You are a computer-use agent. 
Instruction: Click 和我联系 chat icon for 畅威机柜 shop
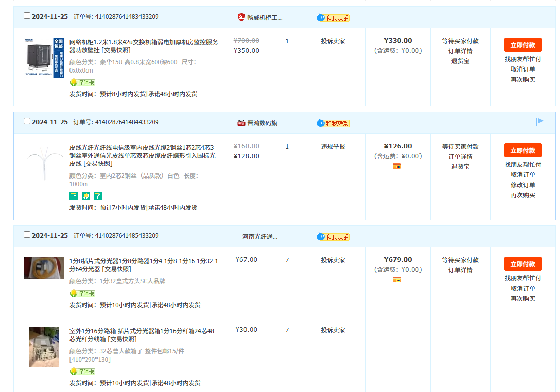(x=333, y=18)
